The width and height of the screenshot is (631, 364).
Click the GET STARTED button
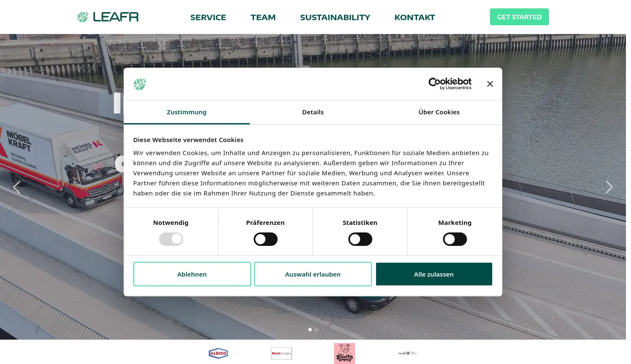tap(519, 17)
